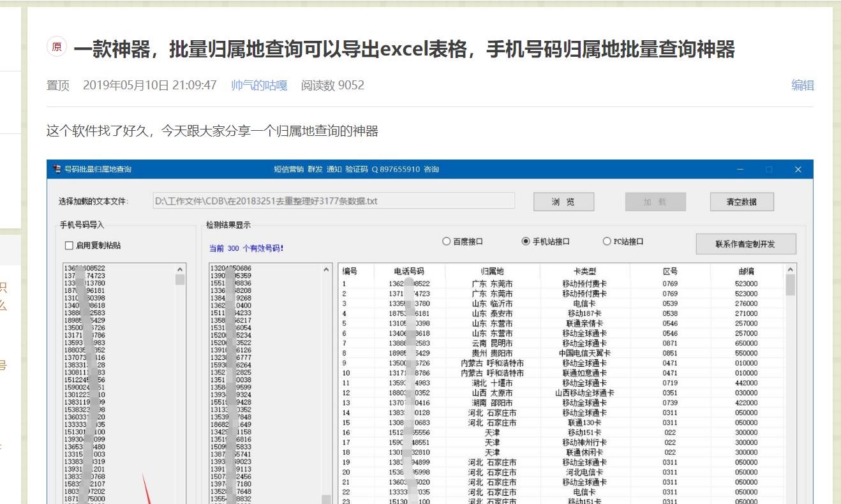This screenshot has width=841, height=504.
Task: Select row 12 山西 太原市
Action: [562, 393]
